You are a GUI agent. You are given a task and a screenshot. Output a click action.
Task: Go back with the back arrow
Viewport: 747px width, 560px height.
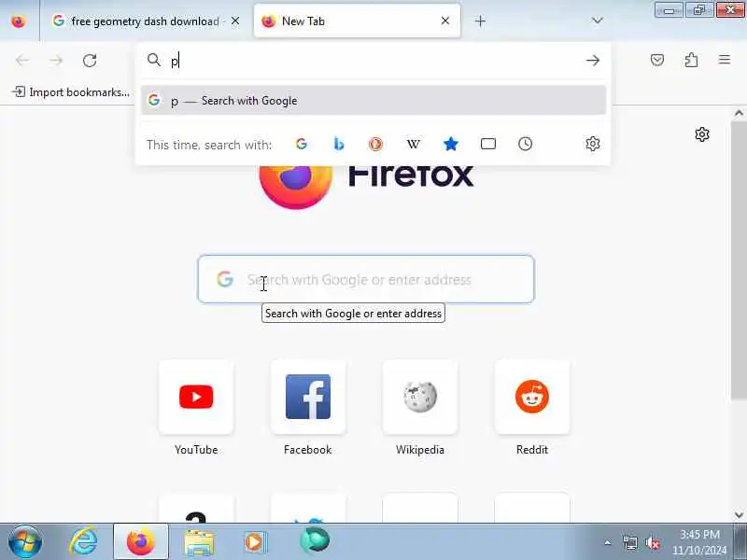coord(22,61)
